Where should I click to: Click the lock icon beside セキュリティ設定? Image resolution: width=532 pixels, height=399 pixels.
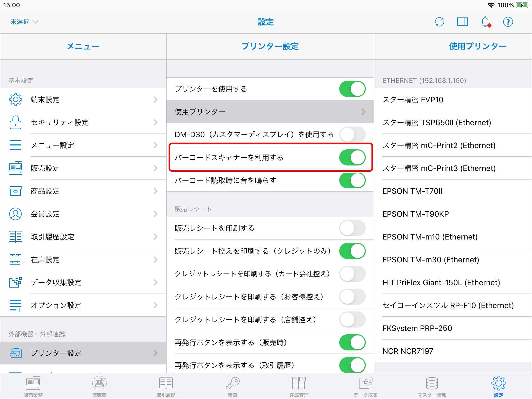16,122
